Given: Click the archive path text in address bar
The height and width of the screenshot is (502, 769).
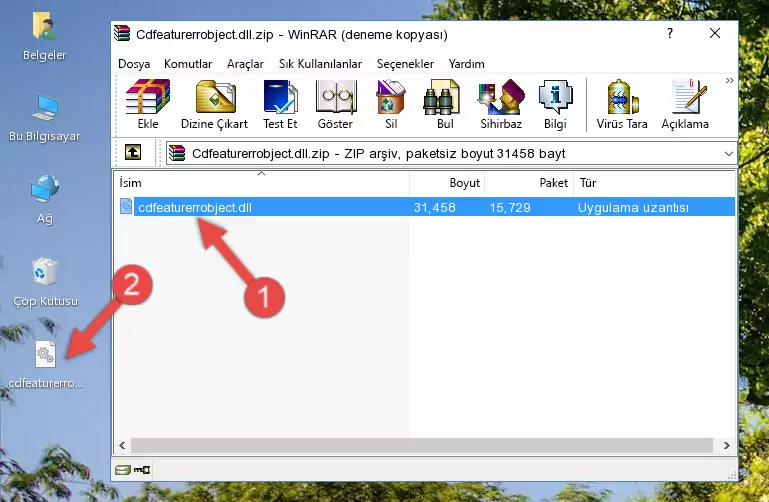Looking at the screenshot, I should (x=379, y=153).
